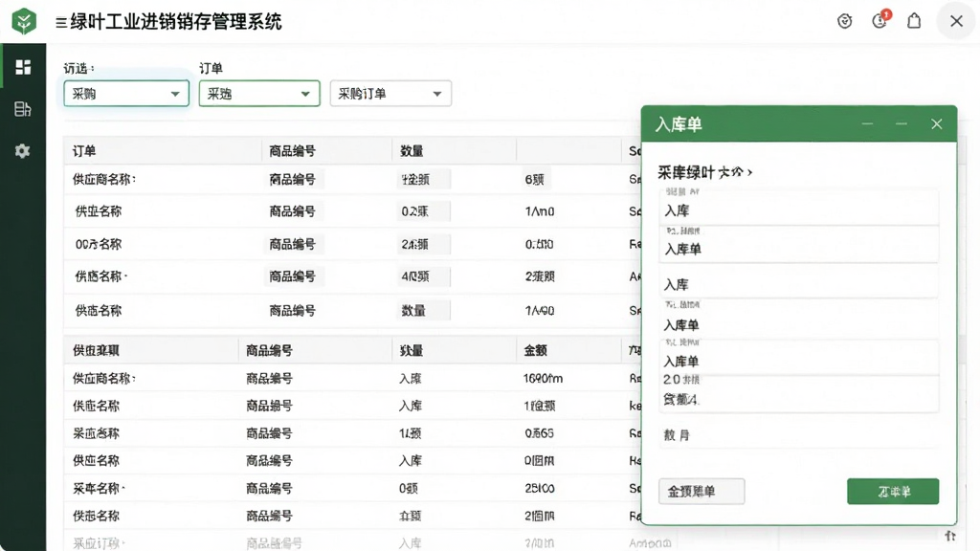Open settings gear in the left sidebar
This screenshot has height=551, width=980.
pos(23,150)
